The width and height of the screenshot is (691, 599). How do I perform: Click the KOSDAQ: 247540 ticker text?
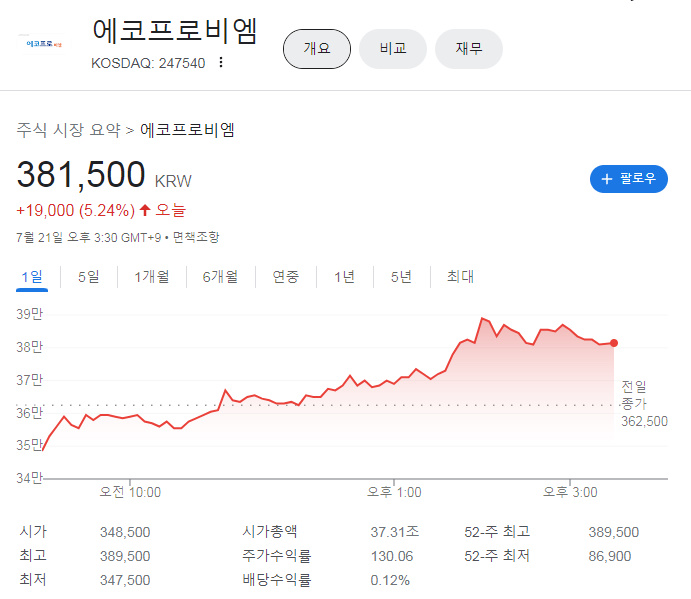148,63
